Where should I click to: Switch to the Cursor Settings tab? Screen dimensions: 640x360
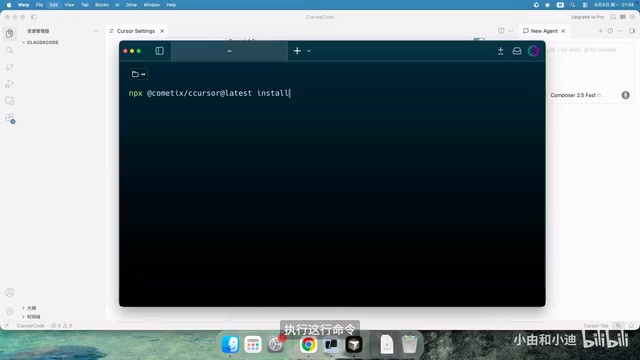(x=136, y=31)
